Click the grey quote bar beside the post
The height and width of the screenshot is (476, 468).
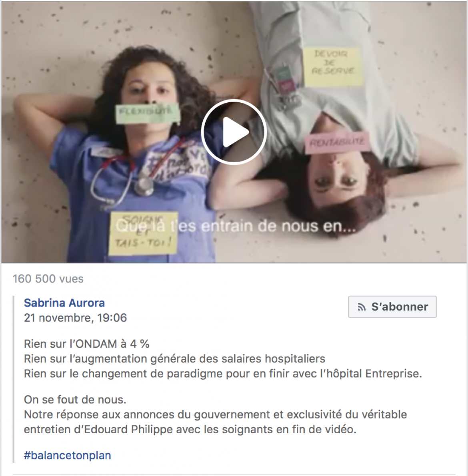[x=14, y=379]
